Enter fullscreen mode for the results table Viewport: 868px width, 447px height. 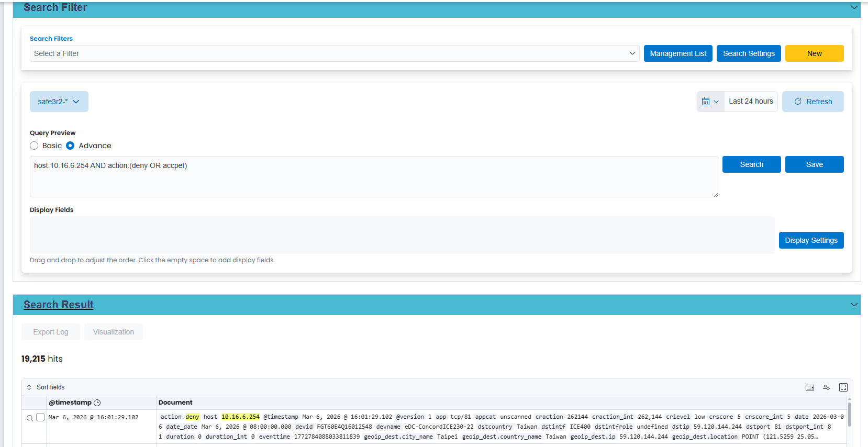843,387
